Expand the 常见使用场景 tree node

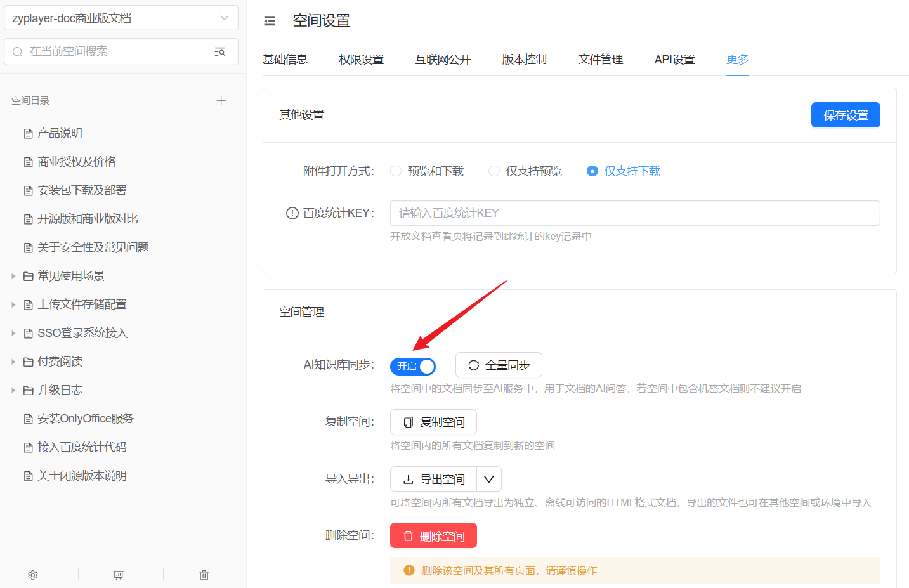pos(13,276)
